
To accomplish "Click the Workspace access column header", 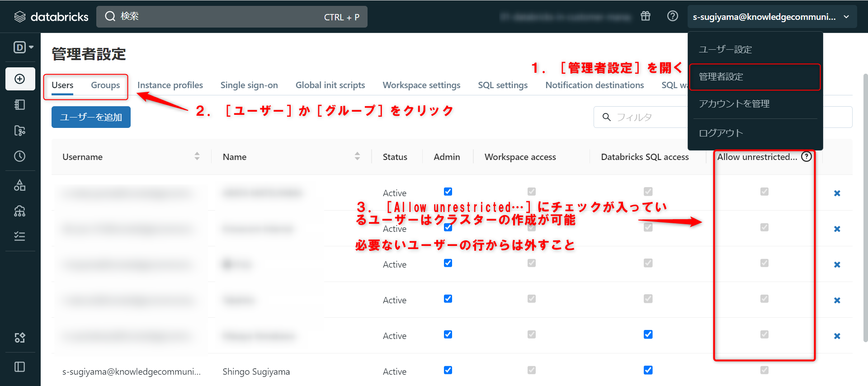I will (x=520, y=157).
